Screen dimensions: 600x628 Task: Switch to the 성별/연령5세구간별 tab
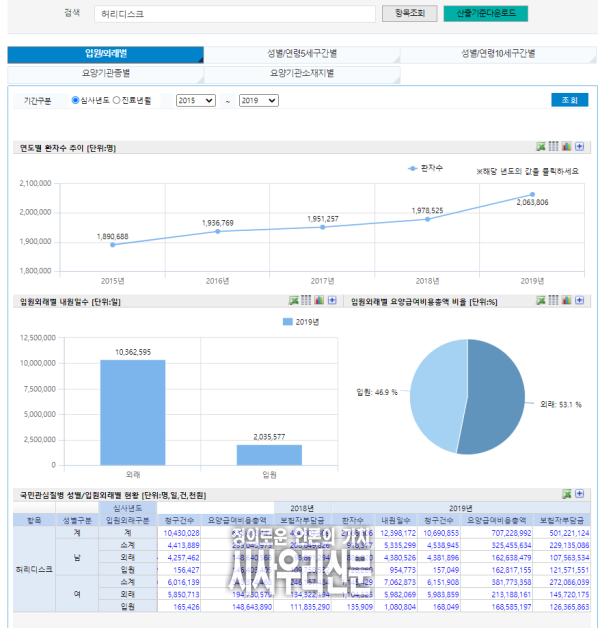pyautogui.click(x=301, y=54)
